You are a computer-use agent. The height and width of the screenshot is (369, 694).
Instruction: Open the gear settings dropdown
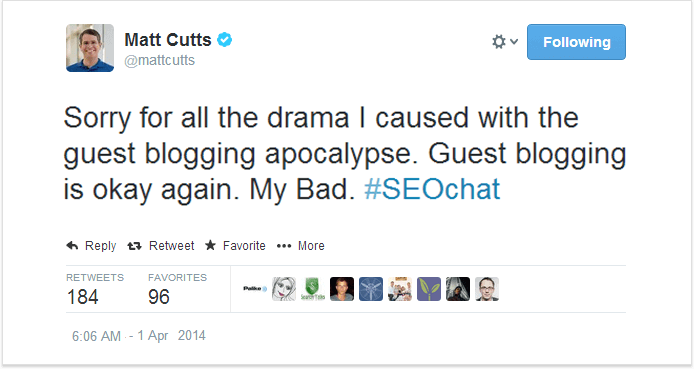(x=499, y=42)
